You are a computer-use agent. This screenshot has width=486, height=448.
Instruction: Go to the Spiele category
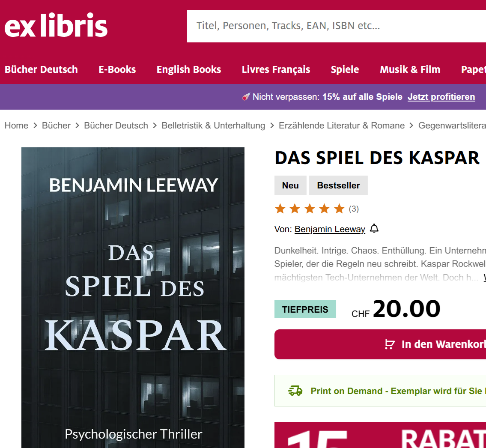(345, 69)
